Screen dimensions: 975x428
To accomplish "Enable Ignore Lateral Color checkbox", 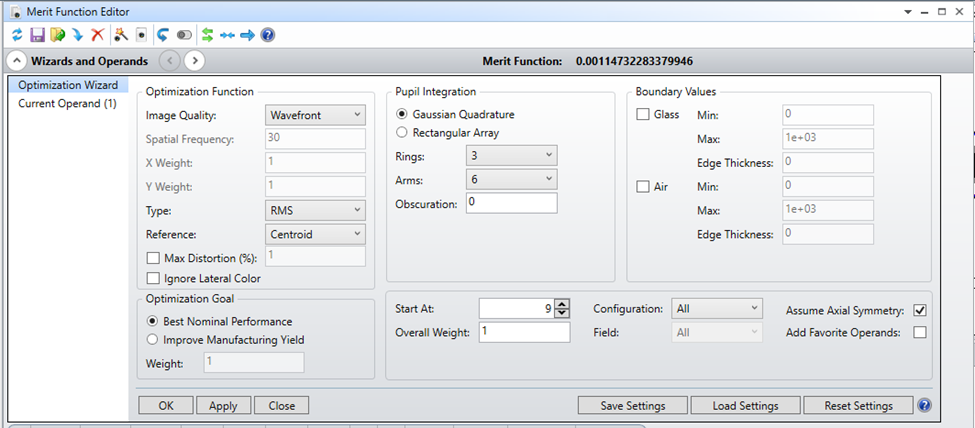I will point(152,278).
